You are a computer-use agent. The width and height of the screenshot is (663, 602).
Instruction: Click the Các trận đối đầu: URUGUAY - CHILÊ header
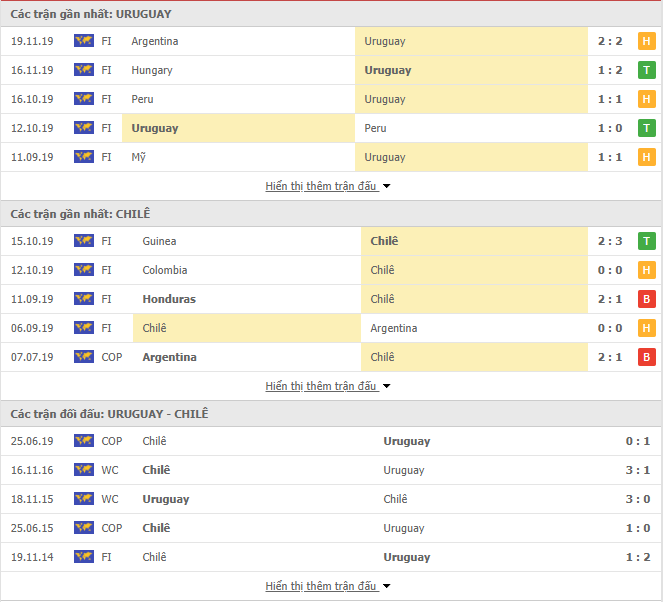coord(110,414)
